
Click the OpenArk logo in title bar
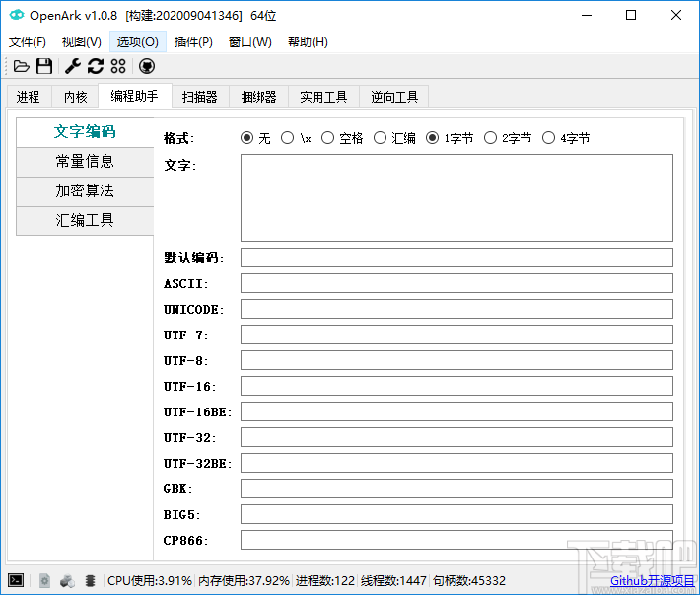[17, 15]
